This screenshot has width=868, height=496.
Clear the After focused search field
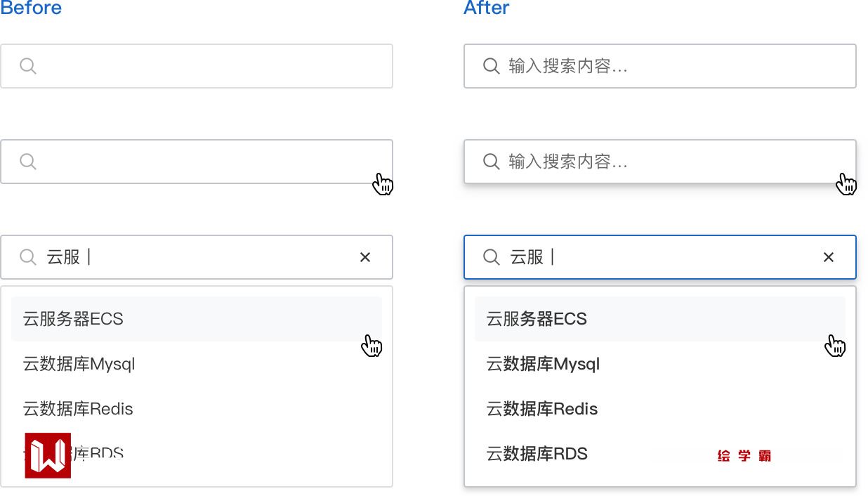tap(829, 257)
